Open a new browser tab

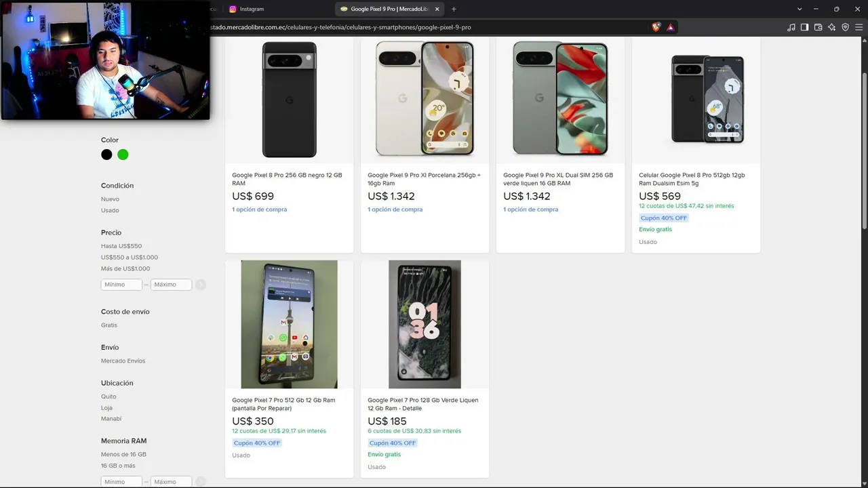454,9
